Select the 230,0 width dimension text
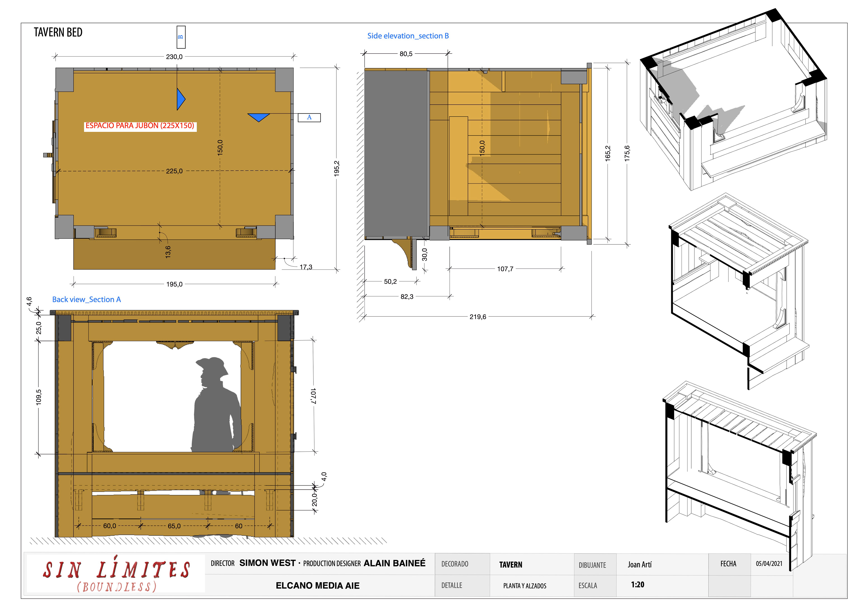868x614 pixels. tap(174, 57)
